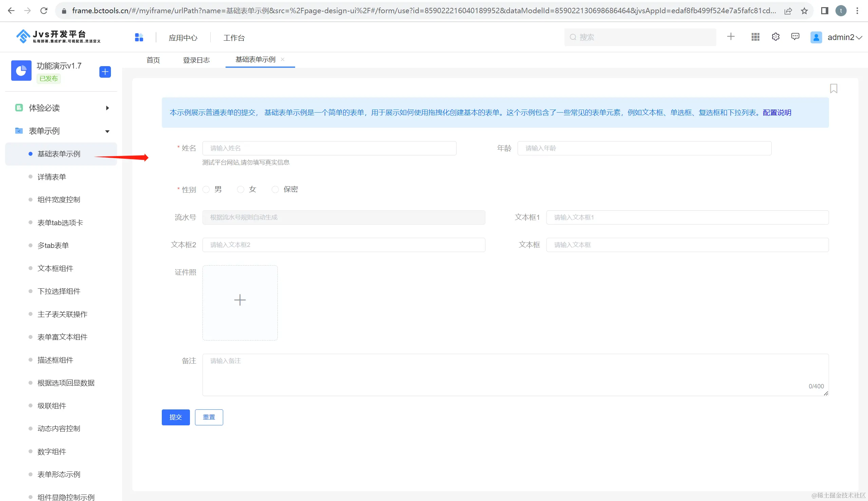Image resolution: width=868 pixels, height=501 pixels.
Task: Select the 保密 radio button
Action: pyautogui.click(x=275, y=190)
